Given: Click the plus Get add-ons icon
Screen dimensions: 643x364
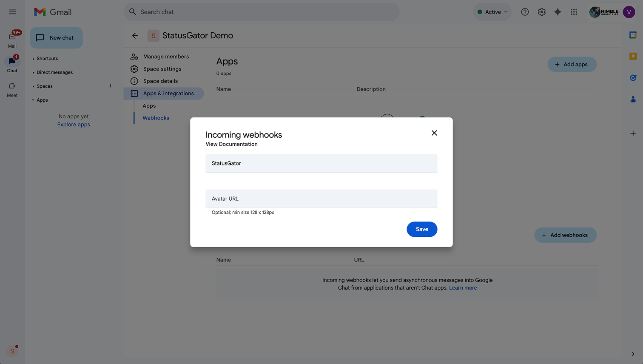Looking at the screenshot, I should pyautogui.click(x=633, y=133).
